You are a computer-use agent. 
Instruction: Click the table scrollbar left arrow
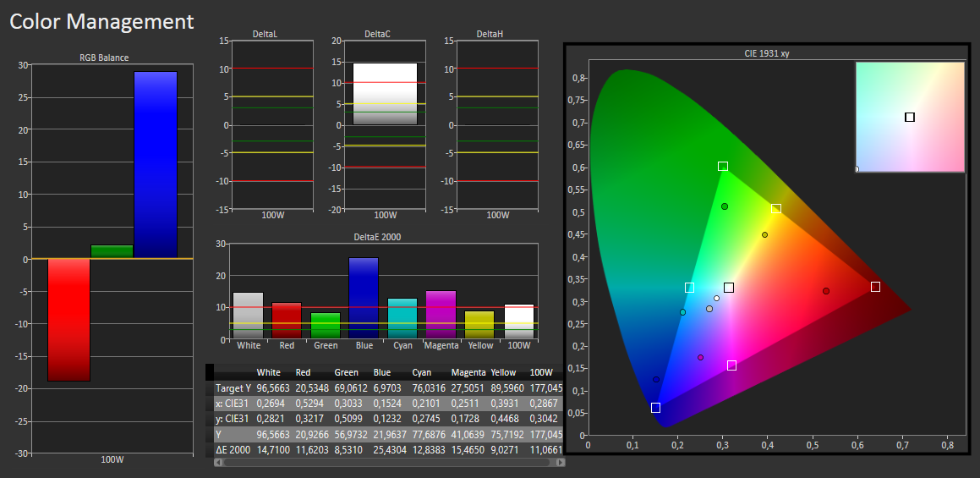pos(218,463)
